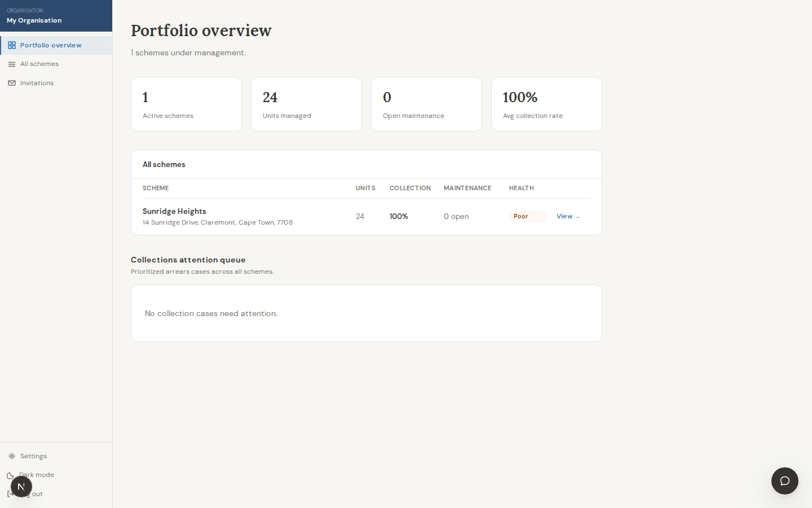Select the Open maintenance stat card

tap(426, 104)
